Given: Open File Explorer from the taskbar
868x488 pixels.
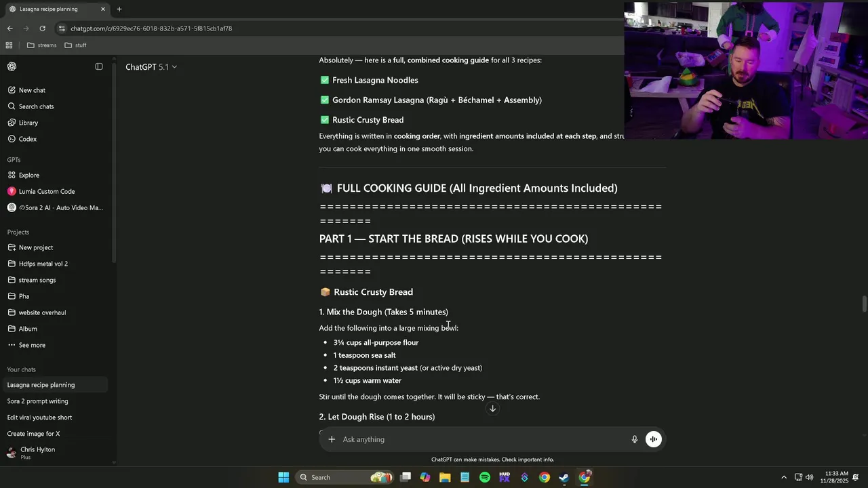Looking at the screenshot, I should (x=445, y=477).
